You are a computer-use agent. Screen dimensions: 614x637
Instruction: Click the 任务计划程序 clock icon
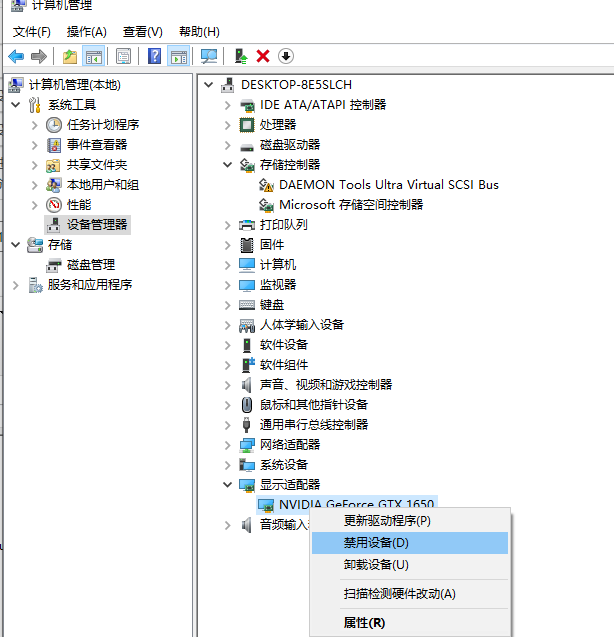tap(54, 125)
